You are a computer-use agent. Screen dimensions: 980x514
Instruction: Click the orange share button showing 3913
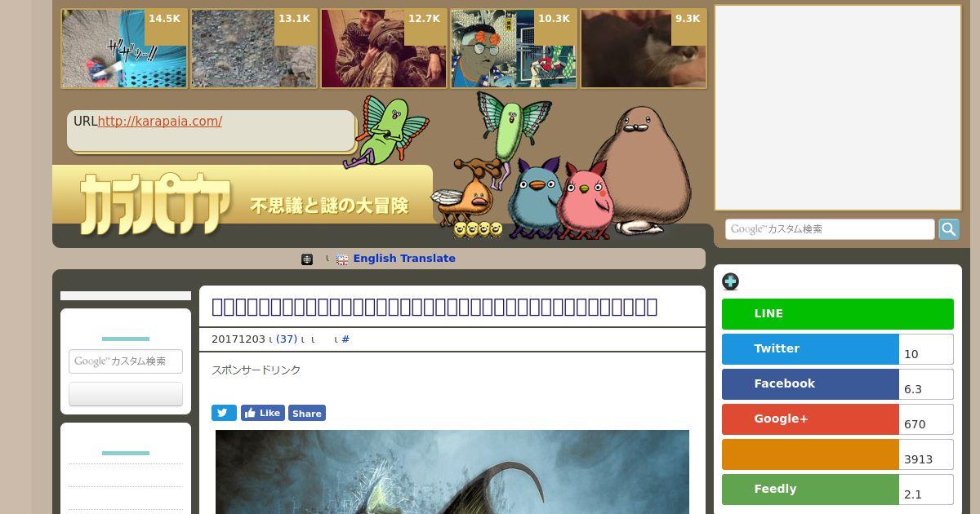810,454
